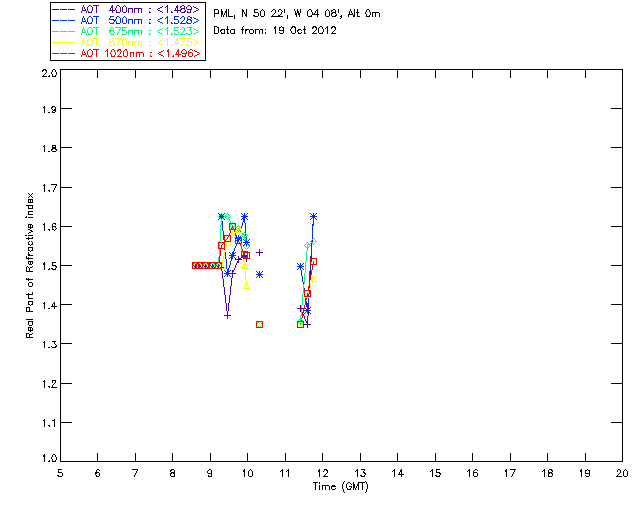The width and height of the screenshot is (640, 512).
Task: Click the y-axis tick label '1.1'
Action: 49,423
